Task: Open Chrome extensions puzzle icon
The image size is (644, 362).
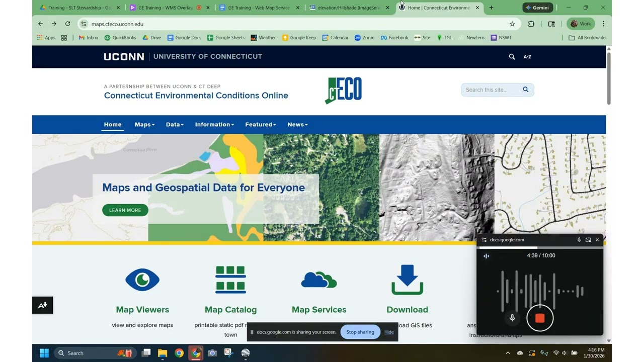Action: tap(531, 24)
